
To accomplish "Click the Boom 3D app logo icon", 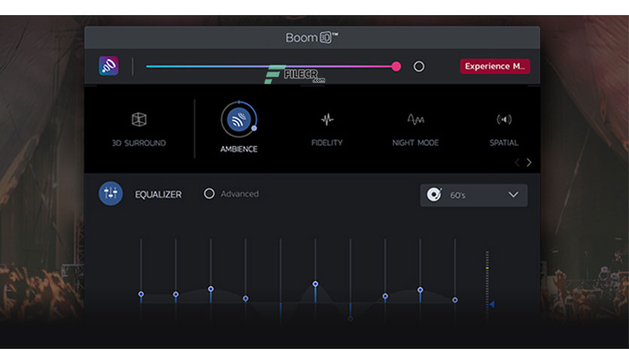I will [108, 65].
